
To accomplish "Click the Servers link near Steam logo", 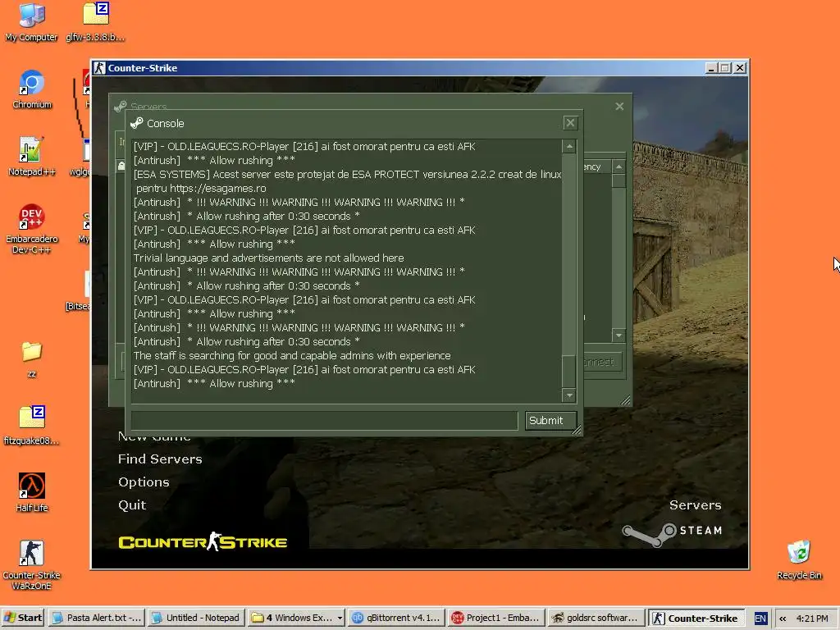I will click(695, 505).
